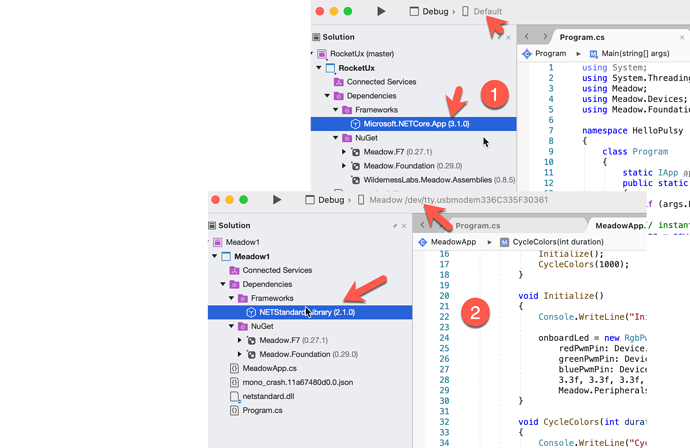Click Meadow.Foundation package icon in RocketUx window
The height and width of the screenshot is (448, 690).
[x=356, y=166]
